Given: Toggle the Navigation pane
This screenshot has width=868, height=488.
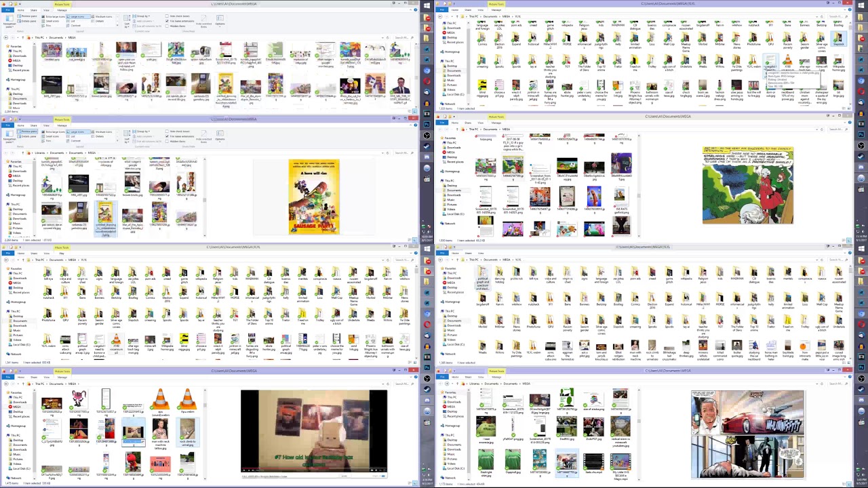Looking at the screenshot, I should click(x=9, y=22).
